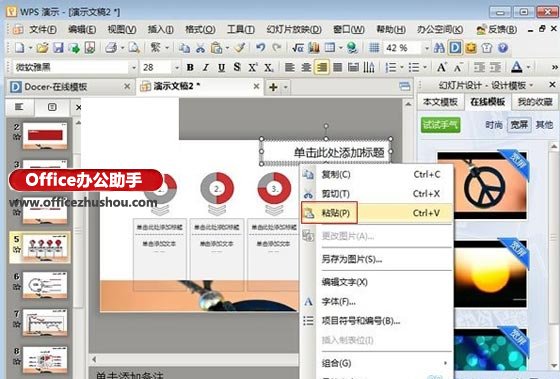Open Help with the question mark icon
The image size is (560, 379).
point(503,48)
